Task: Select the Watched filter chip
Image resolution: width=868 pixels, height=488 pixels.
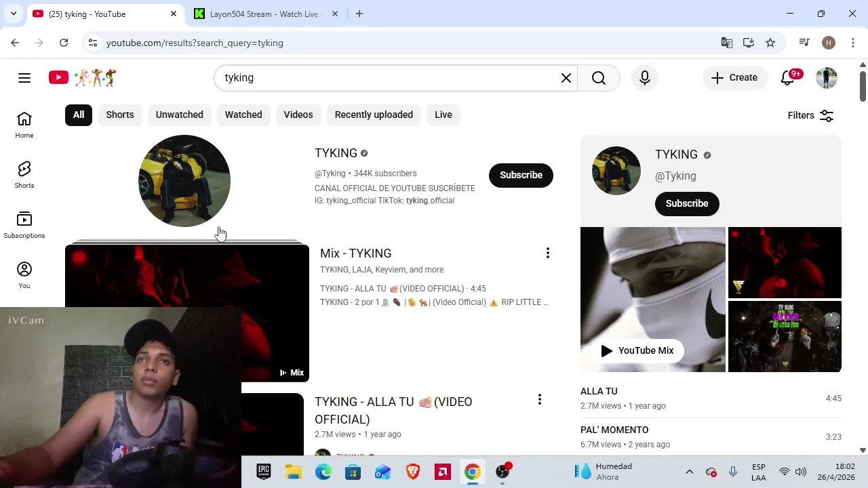Action: [x=243, y=115]
